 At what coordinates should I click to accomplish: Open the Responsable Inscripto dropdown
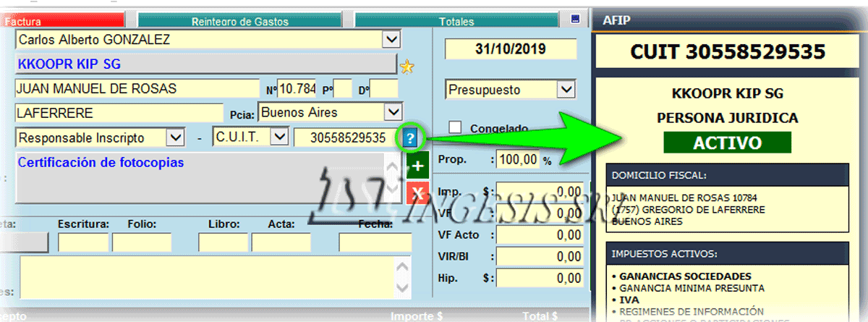coord(175,137)
